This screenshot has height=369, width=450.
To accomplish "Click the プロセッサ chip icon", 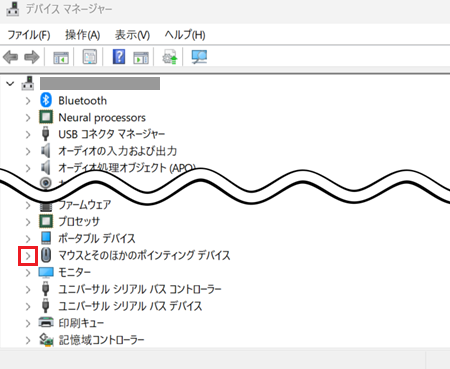I will pyautogui.click(x=46, y=221).
